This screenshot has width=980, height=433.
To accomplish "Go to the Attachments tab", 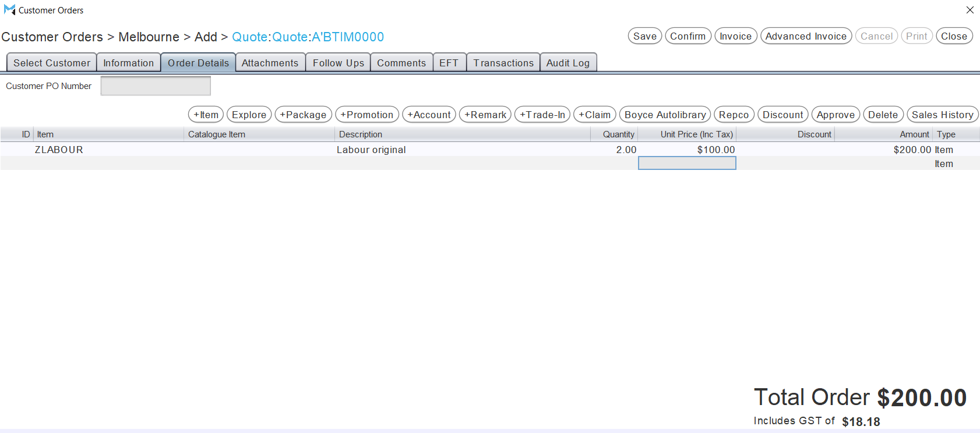I will click(270, 63).
